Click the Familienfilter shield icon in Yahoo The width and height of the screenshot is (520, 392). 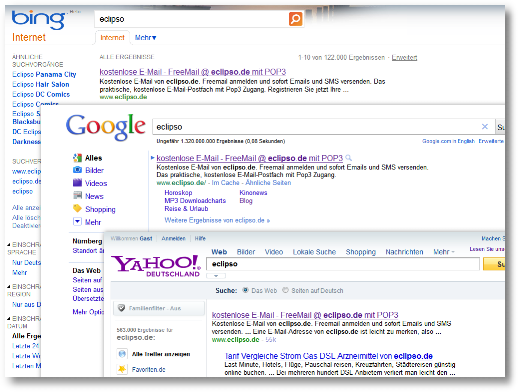tap(122, 308)
